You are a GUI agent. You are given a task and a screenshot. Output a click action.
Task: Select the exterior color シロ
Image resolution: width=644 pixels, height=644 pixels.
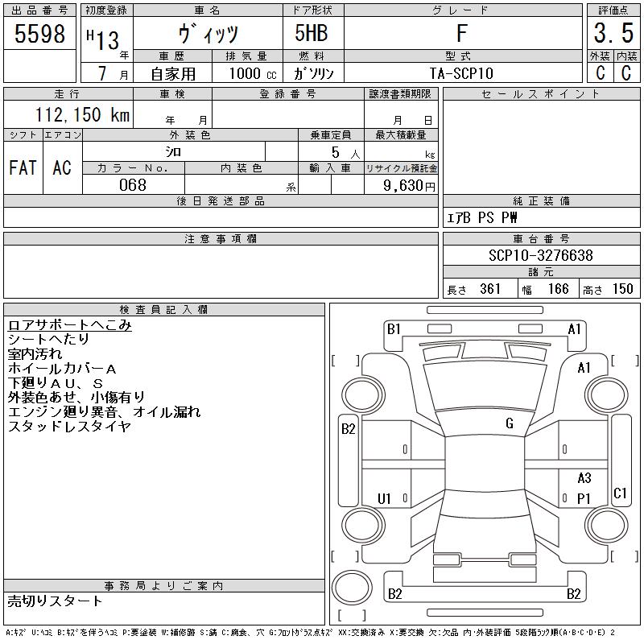[x=173, y=152]
